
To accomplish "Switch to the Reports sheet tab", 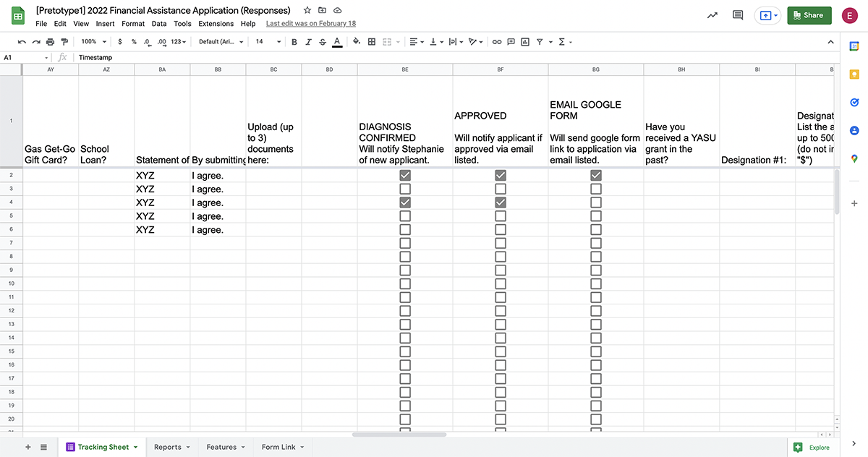I will point(171,447).
